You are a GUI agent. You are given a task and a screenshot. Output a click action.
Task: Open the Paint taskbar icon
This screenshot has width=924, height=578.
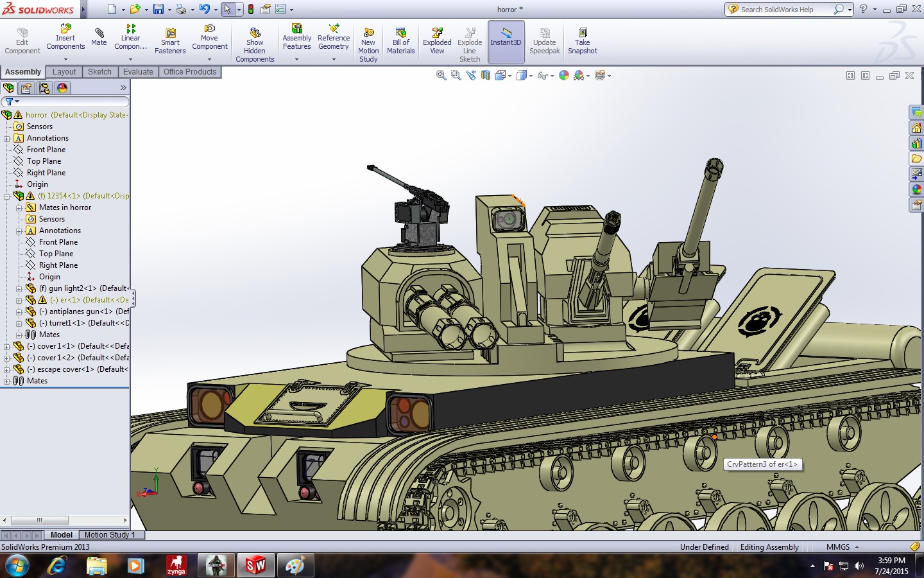pyautogui.click(x=295, y=565)
